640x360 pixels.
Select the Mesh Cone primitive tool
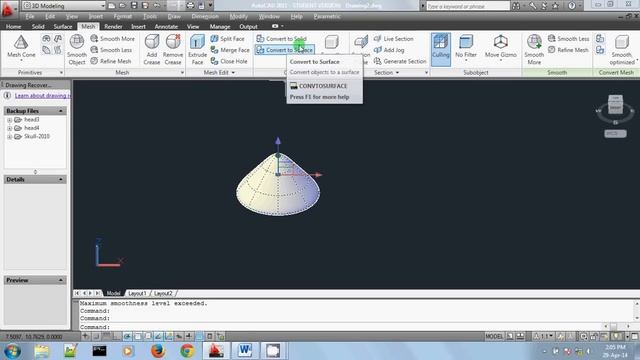coord(21,46)
